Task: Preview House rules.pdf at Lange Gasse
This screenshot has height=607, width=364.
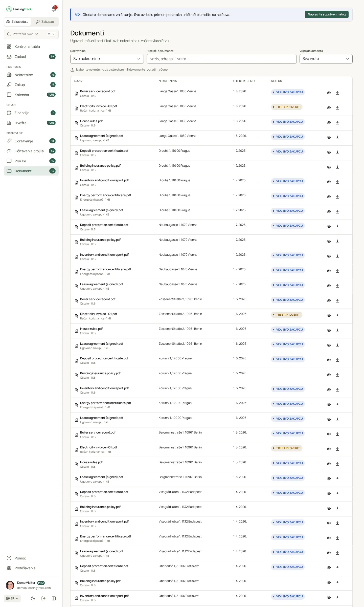Action: [329, 123]
